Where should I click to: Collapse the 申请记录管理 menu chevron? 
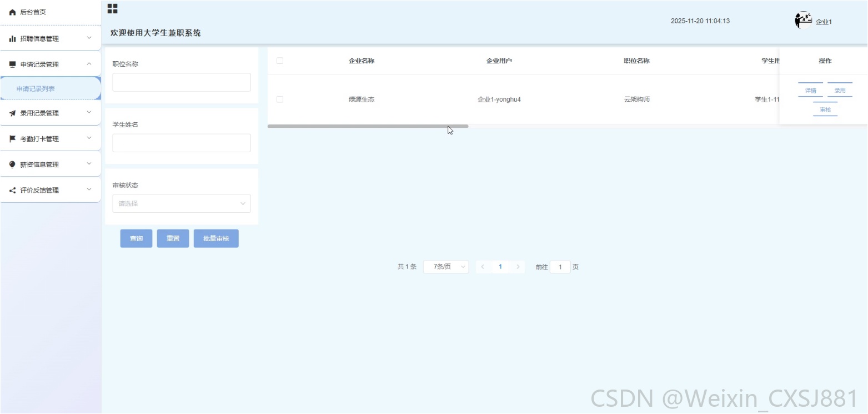pyautogui.click(x=89, y=64)
